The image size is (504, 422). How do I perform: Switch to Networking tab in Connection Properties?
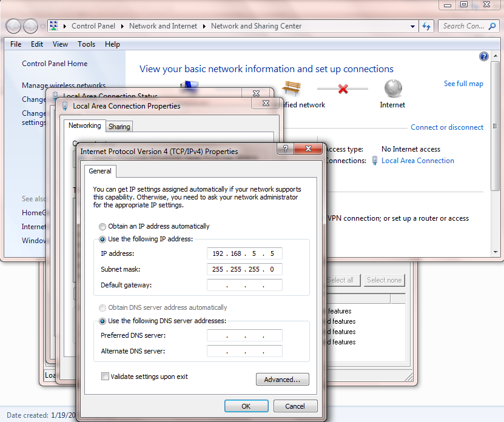(84, 126)
